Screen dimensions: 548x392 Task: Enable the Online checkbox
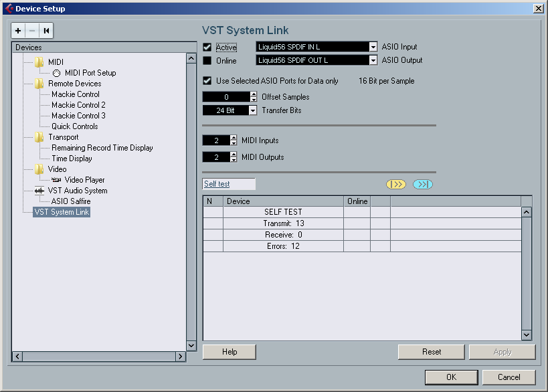point(207,60)
